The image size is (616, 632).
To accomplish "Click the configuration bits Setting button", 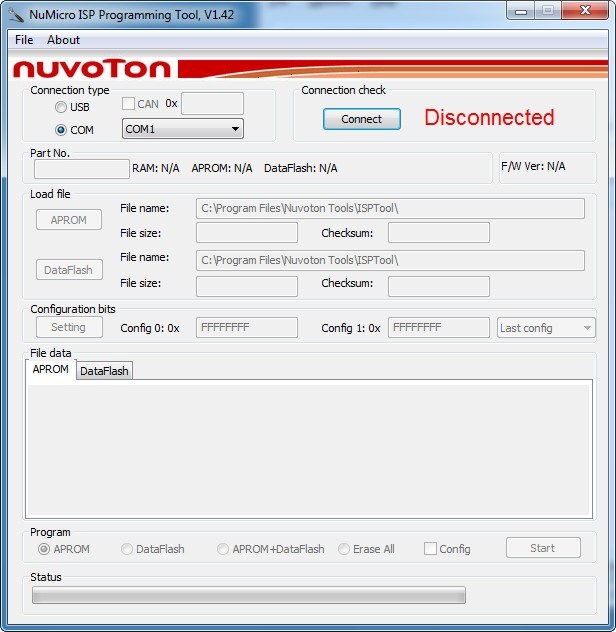I will 69,327.
